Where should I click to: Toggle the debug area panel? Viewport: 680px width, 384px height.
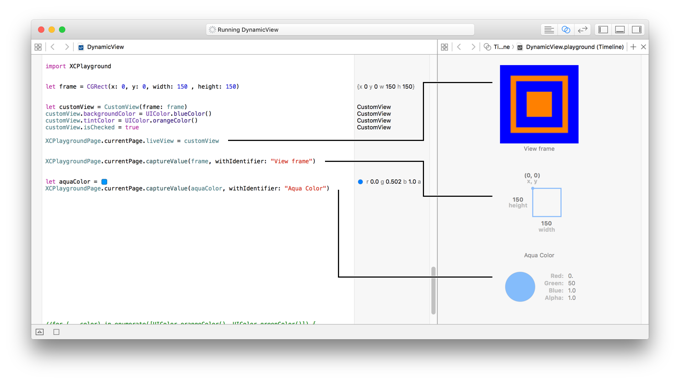point(620,30)
